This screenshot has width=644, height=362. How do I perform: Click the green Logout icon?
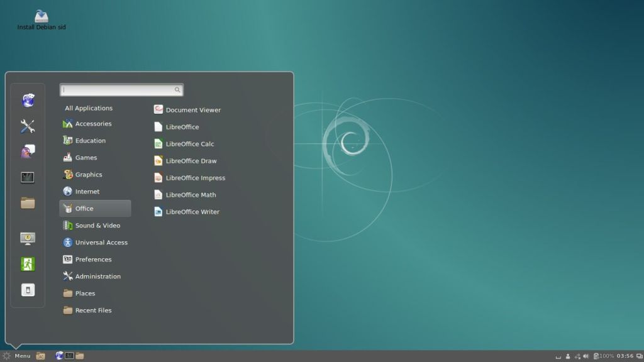28,264
